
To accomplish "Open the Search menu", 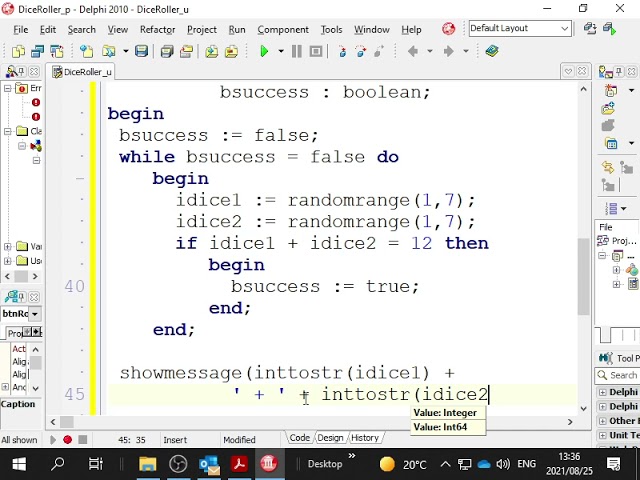I will click(82, 29).
